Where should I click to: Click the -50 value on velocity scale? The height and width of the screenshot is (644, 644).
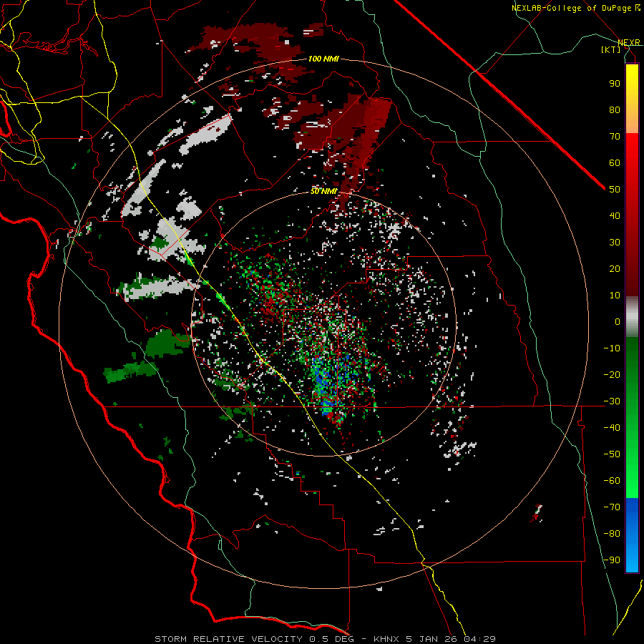[x=612, y=454]
